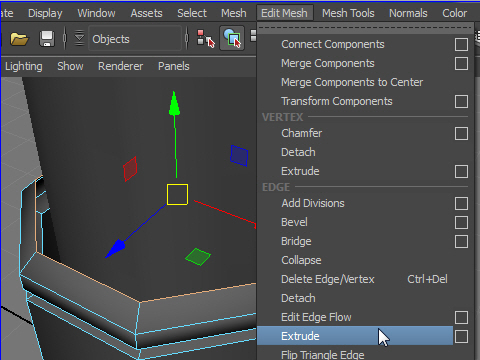Image resolution: width=480 pixels, height=360 pixels.
Task: Open options box for edge Bevel
Action: [x=461, y=223]
